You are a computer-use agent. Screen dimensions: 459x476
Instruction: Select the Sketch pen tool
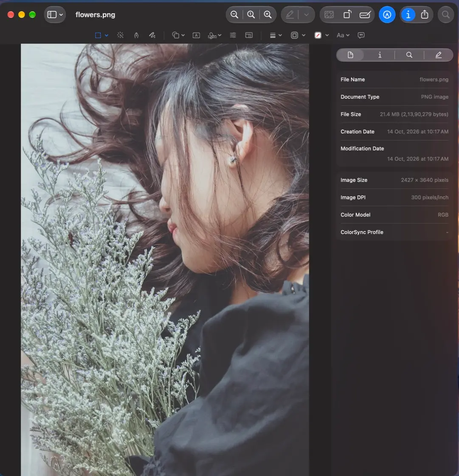click(x=137, y=35)
